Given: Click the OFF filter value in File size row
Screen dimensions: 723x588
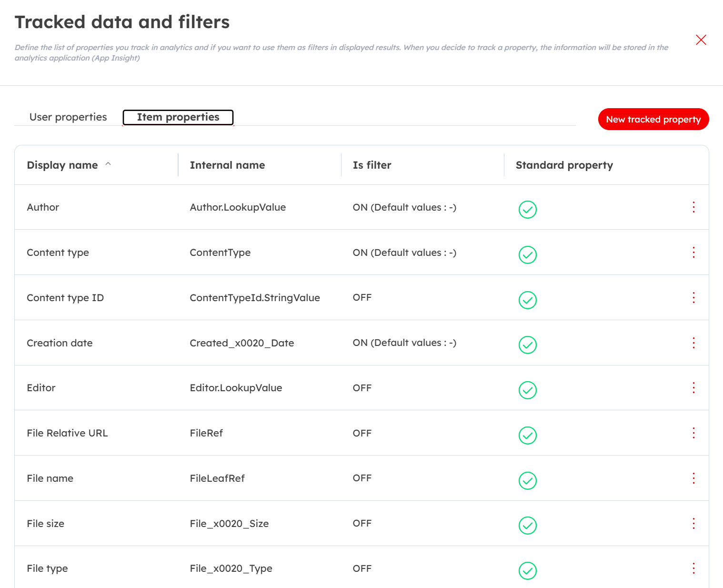Looking at the screenshot, I should (362, 523).
